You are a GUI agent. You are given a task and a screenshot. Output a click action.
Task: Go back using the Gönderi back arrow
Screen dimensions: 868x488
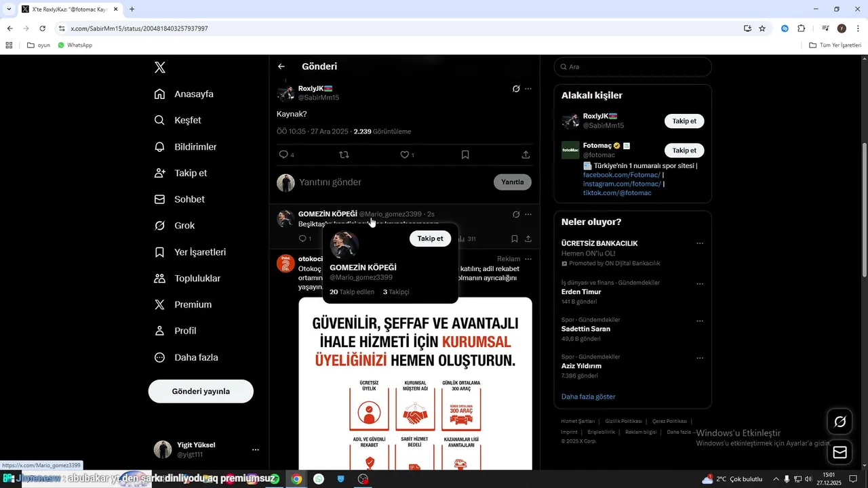coord(281,66)
